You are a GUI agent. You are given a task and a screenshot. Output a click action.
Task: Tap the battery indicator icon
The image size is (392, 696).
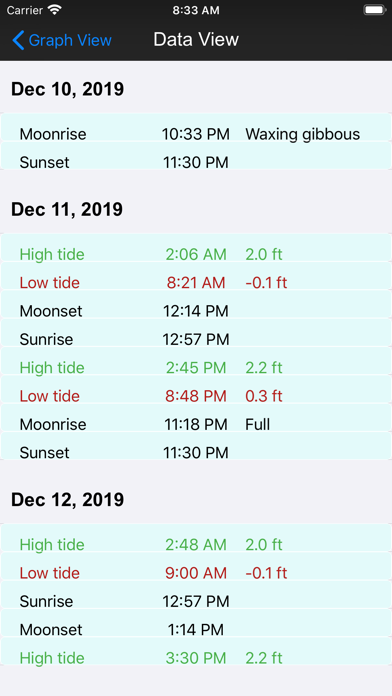[374, 10]
